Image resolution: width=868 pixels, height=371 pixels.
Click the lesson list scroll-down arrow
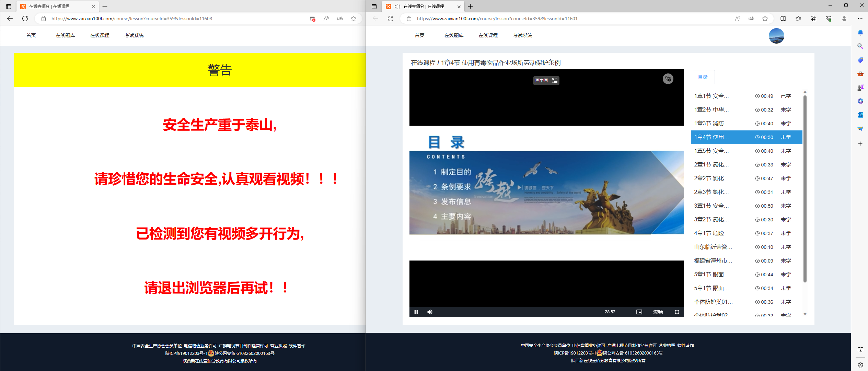pyautogui.click(x=805, y=314)
